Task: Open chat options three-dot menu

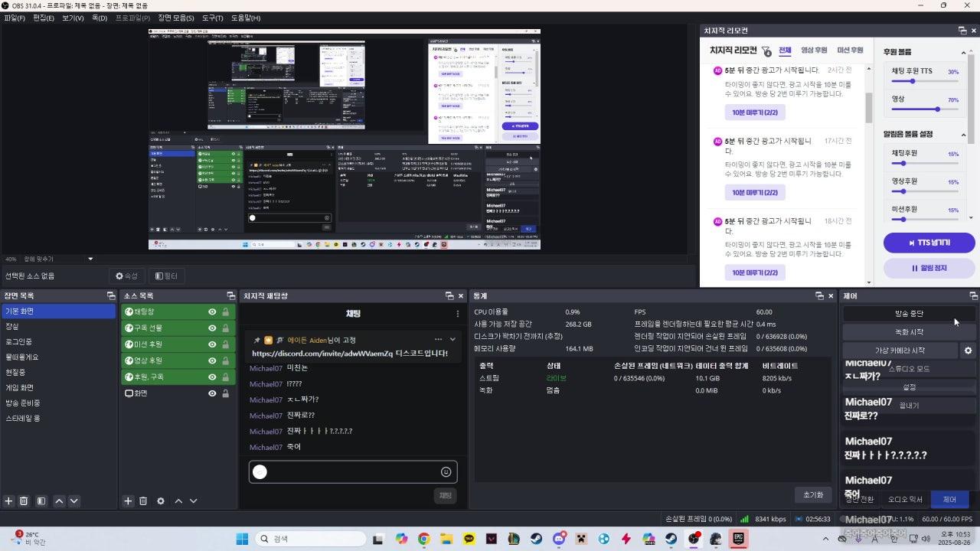Action: tap(458, 314)
